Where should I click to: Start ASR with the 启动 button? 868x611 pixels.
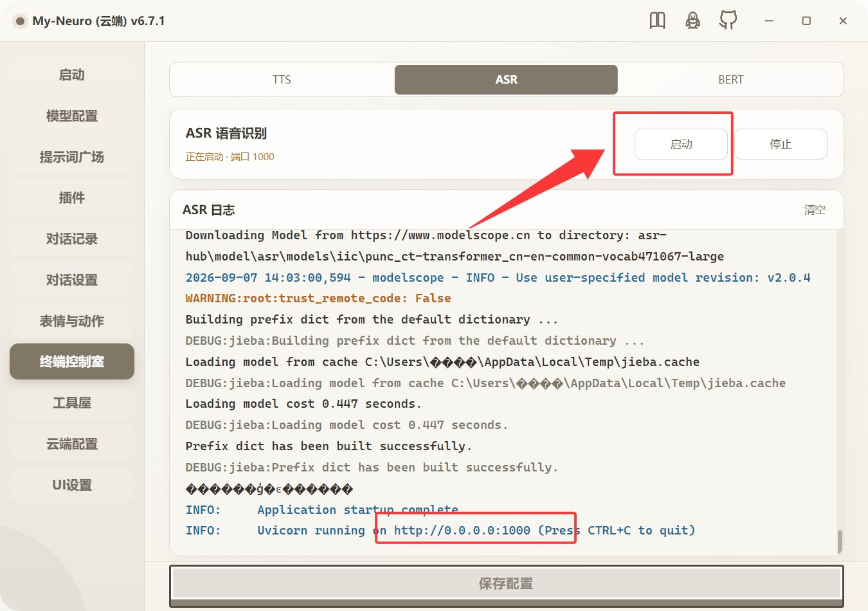click(681, 144)
